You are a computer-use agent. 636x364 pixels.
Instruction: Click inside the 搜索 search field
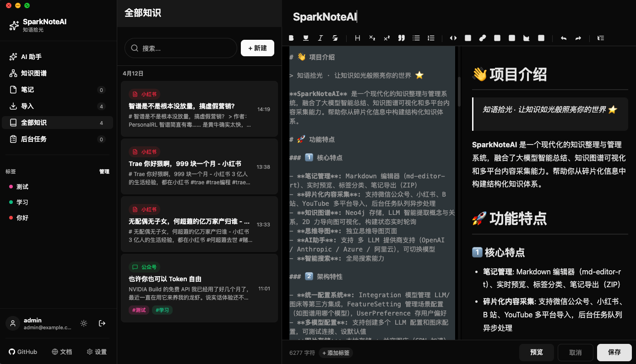coord(181,48)
